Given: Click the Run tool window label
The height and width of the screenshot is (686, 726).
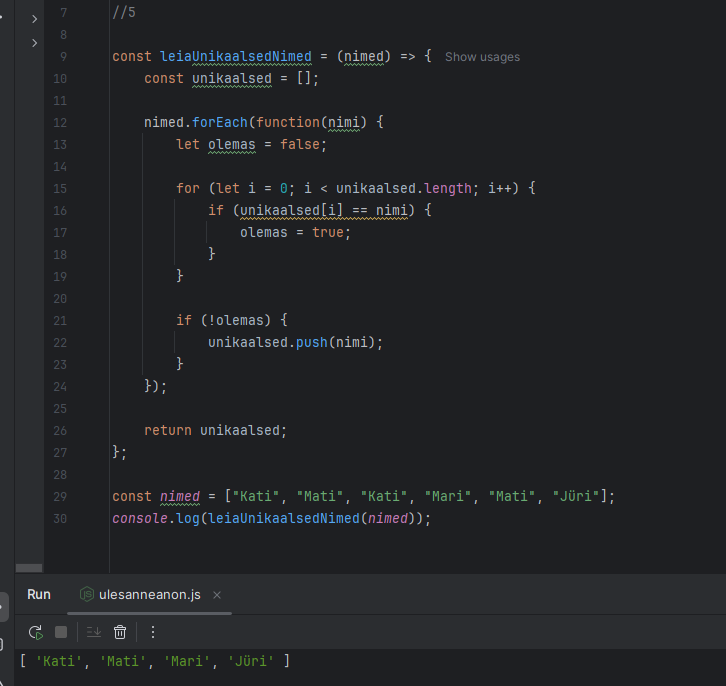Looking at the screenshot, I should (x=39, y=594).
